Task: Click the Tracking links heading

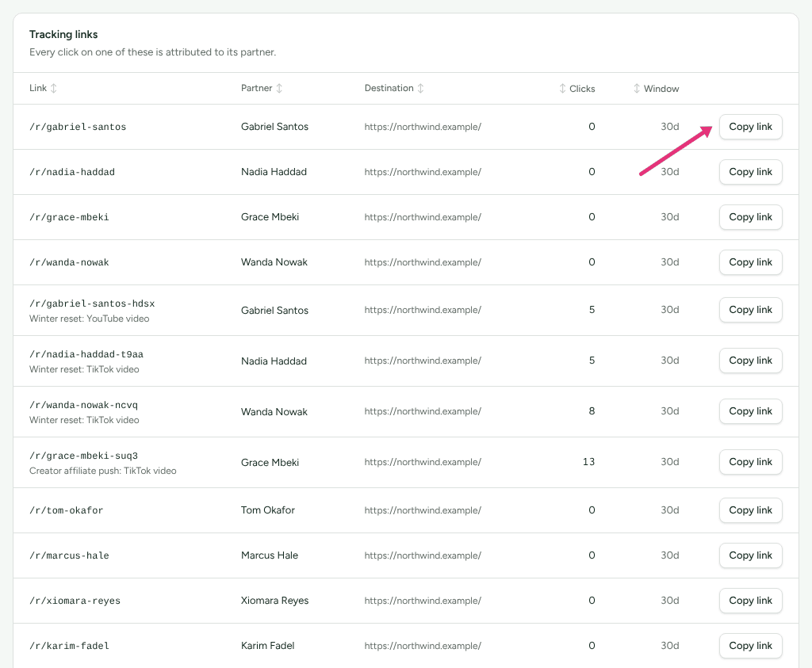Action: [x=63, y=35]
